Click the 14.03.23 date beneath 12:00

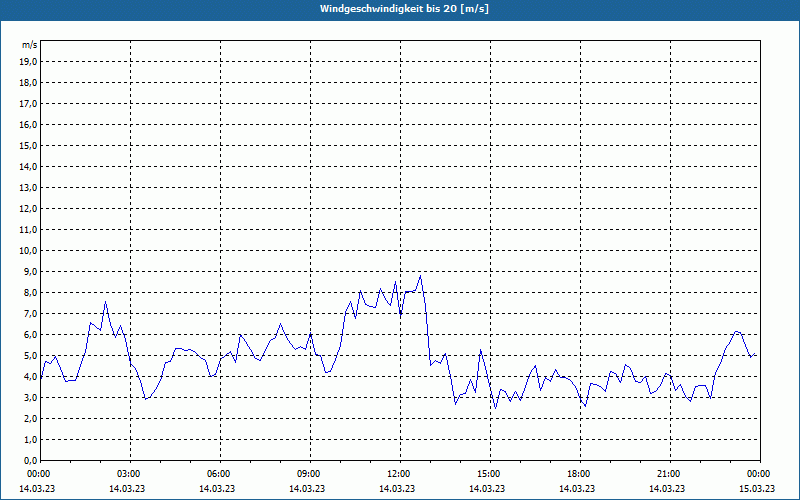tap(397, 489)
